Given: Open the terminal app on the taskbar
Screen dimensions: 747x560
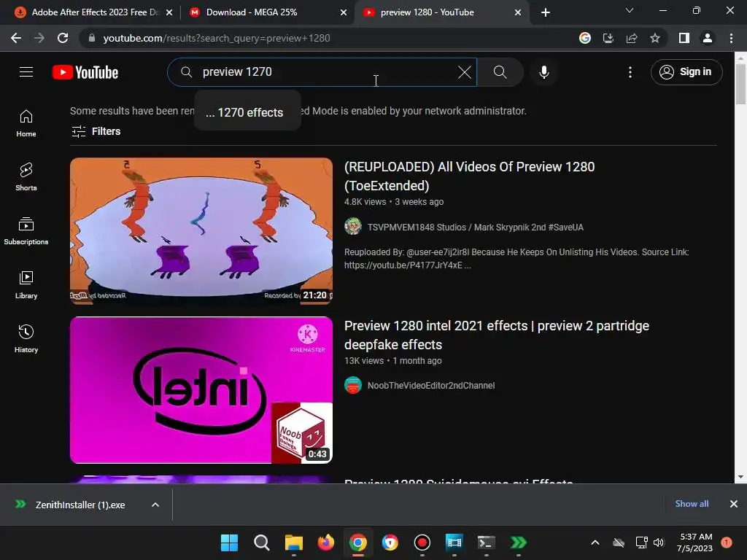Looking at the screenshot, I should (x=487, y=542).
